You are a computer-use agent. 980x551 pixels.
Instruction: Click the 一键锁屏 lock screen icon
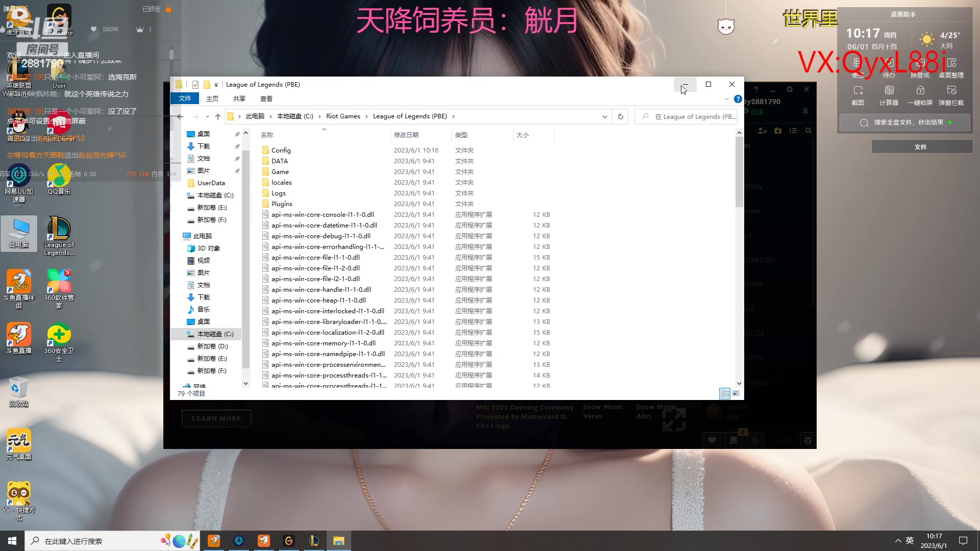click(x=920, y=95)
